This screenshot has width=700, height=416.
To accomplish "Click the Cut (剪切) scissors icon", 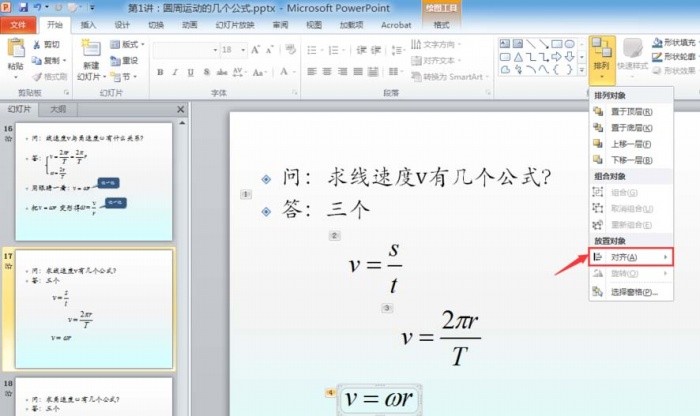I will pyautogui.click(x=37, y=45).
